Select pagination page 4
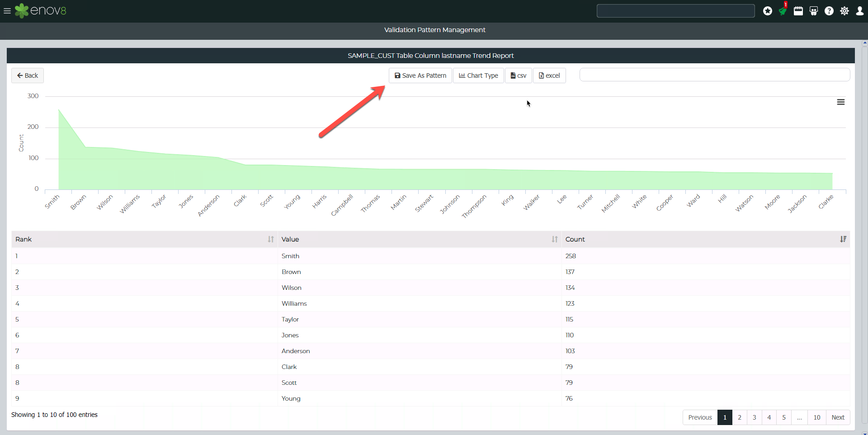Screen dimensions: 868x435 pyautogui.click(x=769, y=417)
